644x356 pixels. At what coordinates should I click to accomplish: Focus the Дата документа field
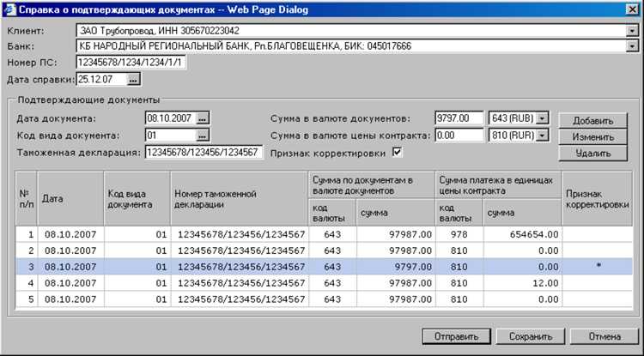(171, 118)
